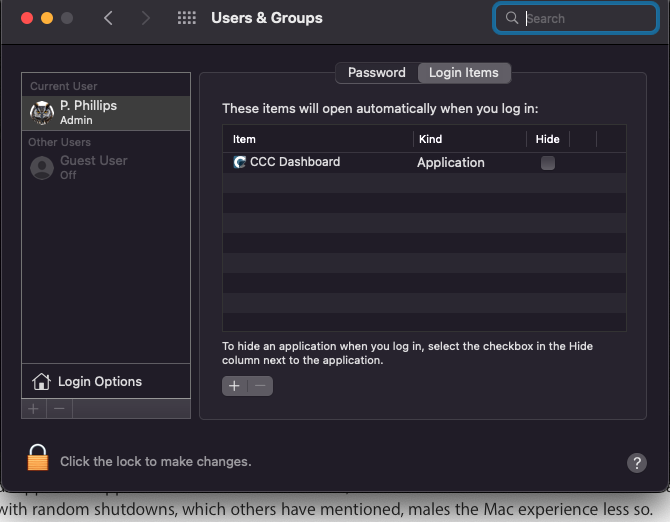Screen dimensions: 670x522
Task: Sort by the Kind column header
Action: 430,139
